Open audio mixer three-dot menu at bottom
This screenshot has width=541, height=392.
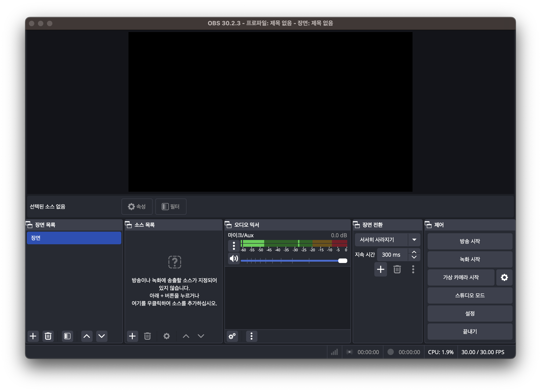pyautogui.click(x=251, y=336)
